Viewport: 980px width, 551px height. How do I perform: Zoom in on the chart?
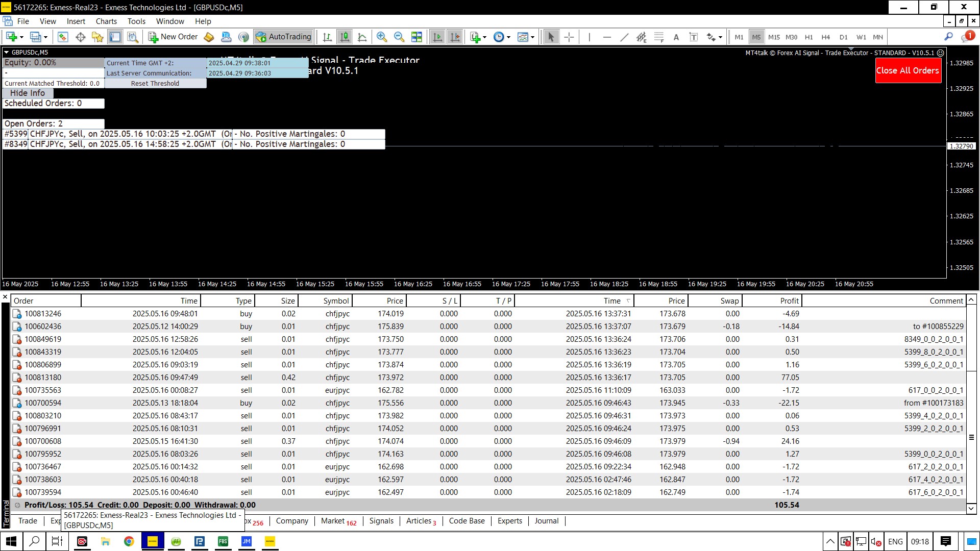click(381, 37)
